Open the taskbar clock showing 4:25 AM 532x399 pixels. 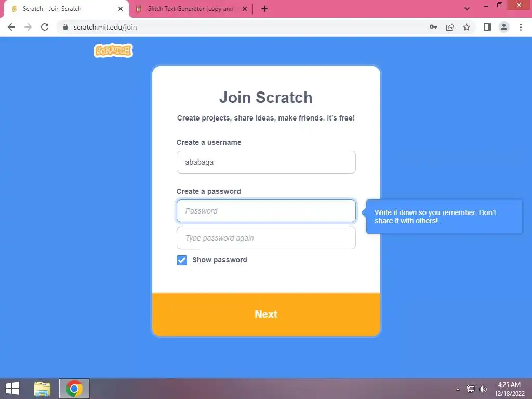pos(509,389)
